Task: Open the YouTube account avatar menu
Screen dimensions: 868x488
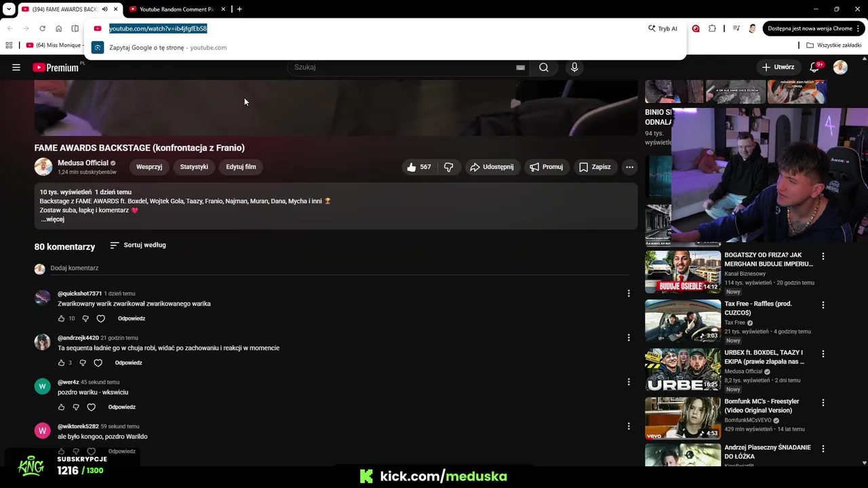Action: 840,67
